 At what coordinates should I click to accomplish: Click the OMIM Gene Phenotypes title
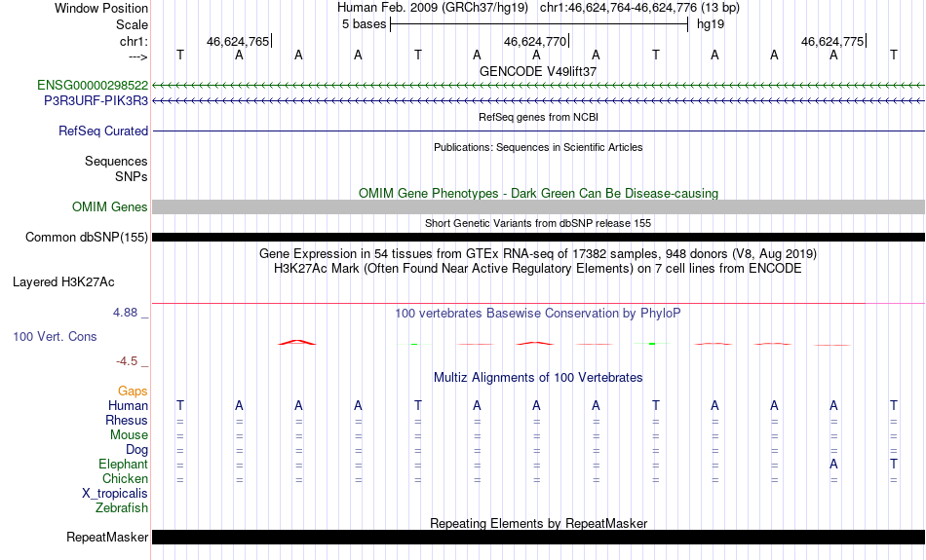coord(538,193)
